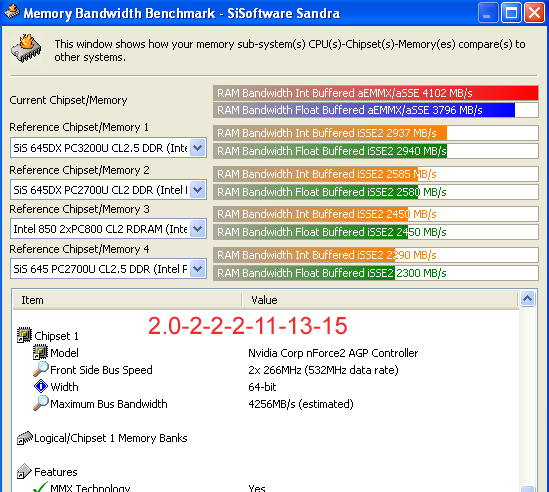
Task: Click the Reference Chipset/Memory 1 label
Action: [x=79, y=127]
